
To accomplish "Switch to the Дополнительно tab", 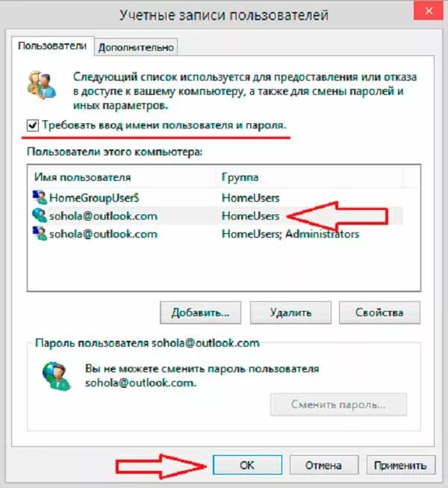I will click(136, 47).
